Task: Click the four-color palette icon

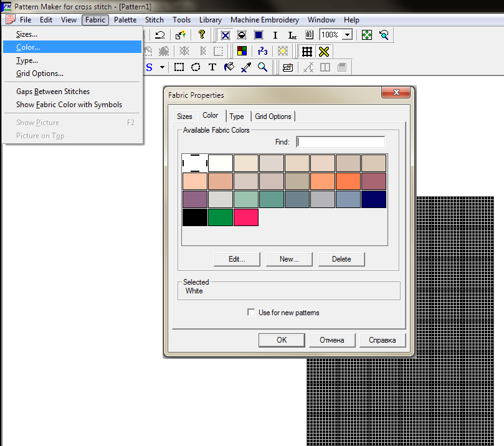Action: [242, 51]
